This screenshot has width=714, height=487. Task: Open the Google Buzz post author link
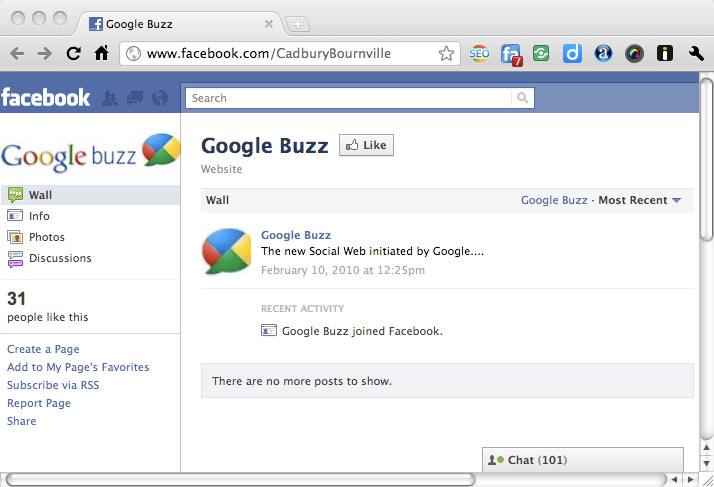point(296,235)
